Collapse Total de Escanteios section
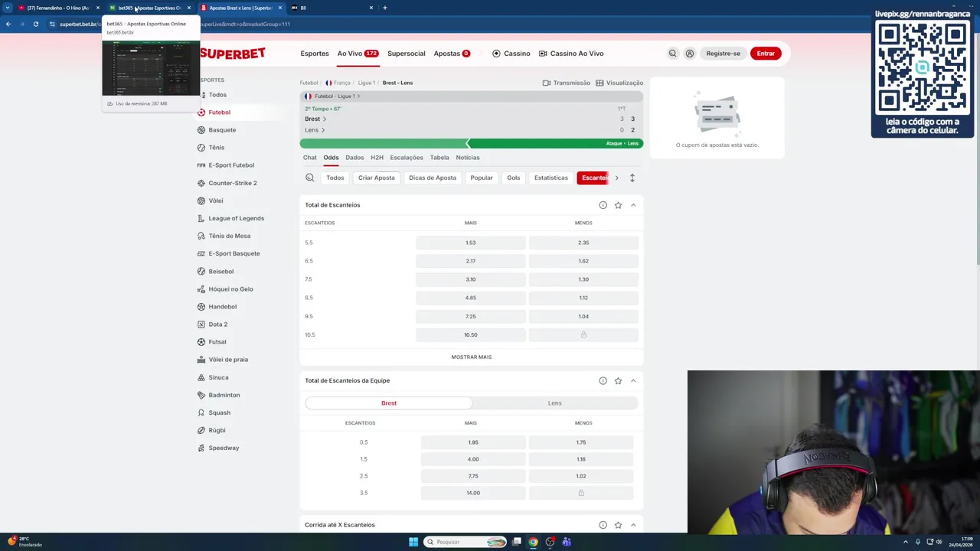Viewport: 980px width, 551px height. click(x=633, y=205)
